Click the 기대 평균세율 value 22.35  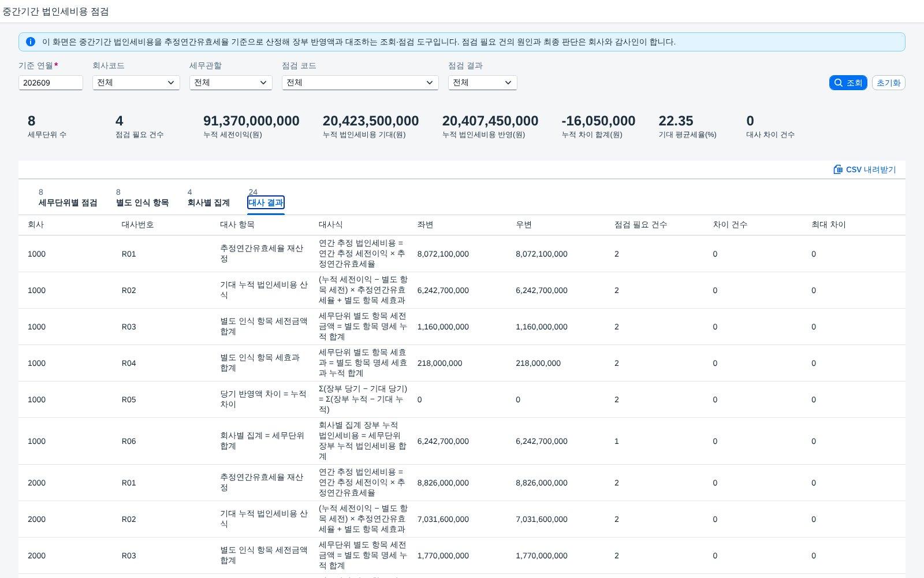[x=676, y=121]
